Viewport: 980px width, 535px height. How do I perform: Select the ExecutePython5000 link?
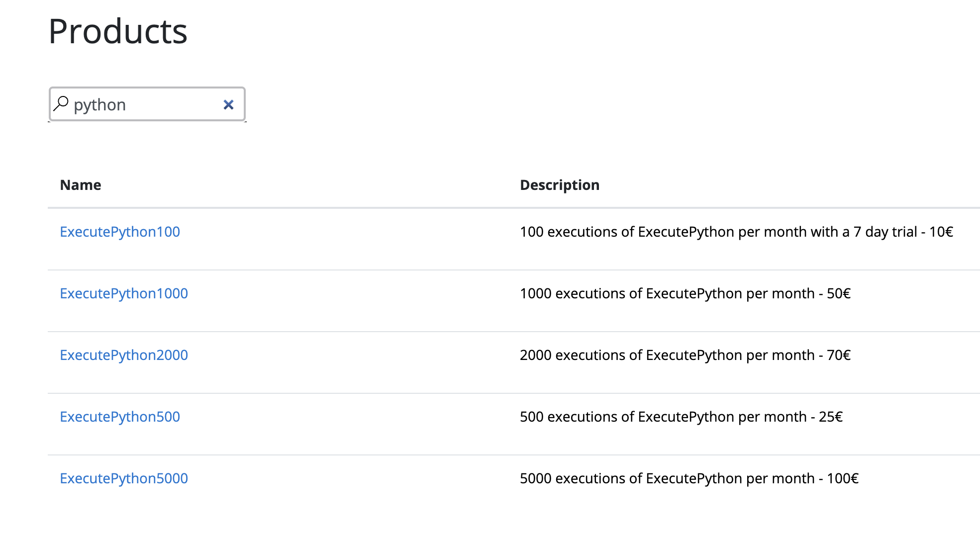tap(124, 478)
